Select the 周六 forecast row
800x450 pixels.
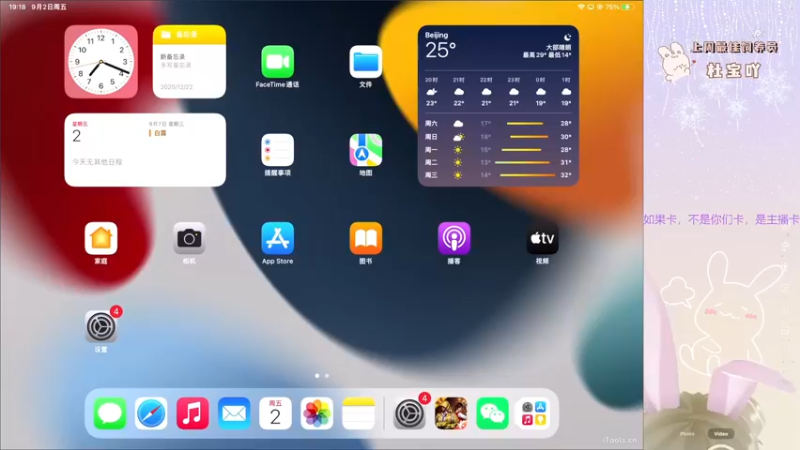pos(498,123)
